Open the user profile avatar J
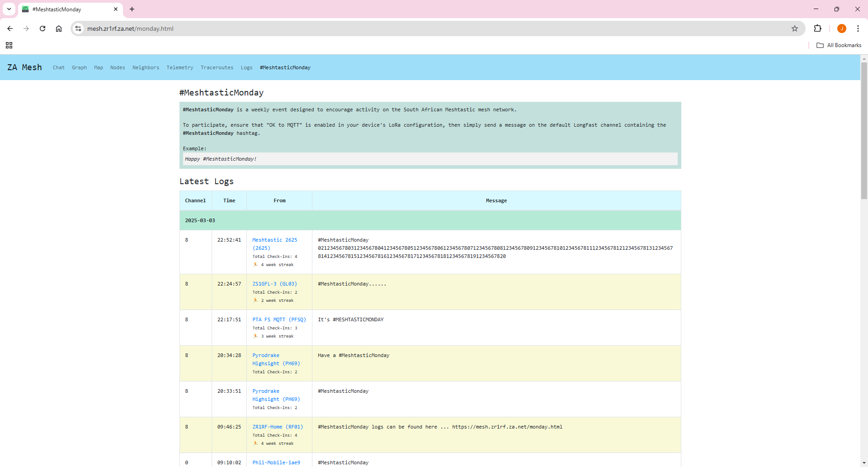868x467 pixels. tap(842, 29)
